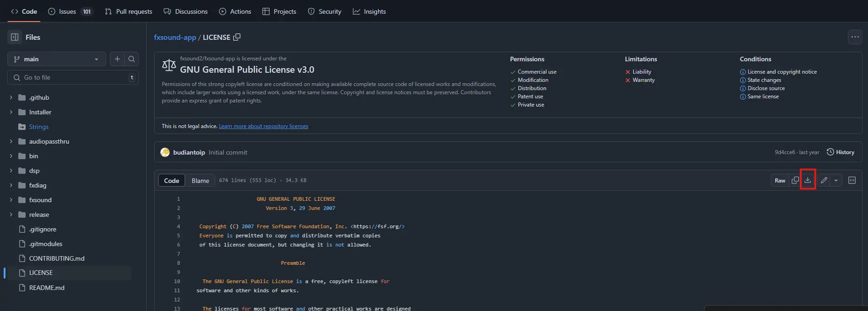
Task: Open the main branch selector dropdown
Action: coord(57,59)
